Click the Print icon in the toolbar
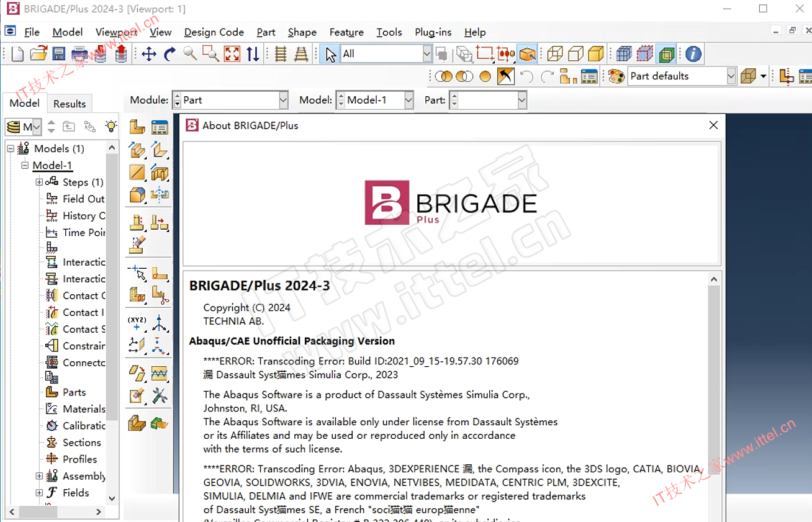This screenshot has width=812, height=522. (x=79, y=54)
